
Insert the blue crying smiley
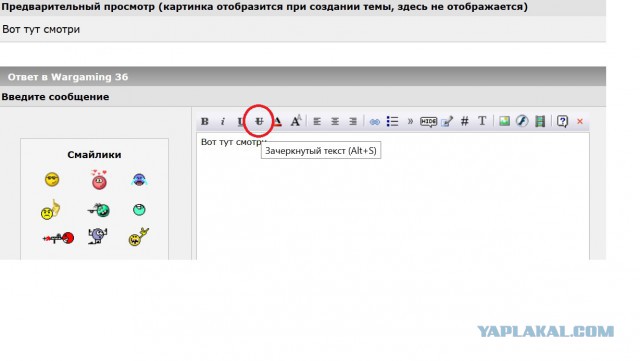[139, 179]
